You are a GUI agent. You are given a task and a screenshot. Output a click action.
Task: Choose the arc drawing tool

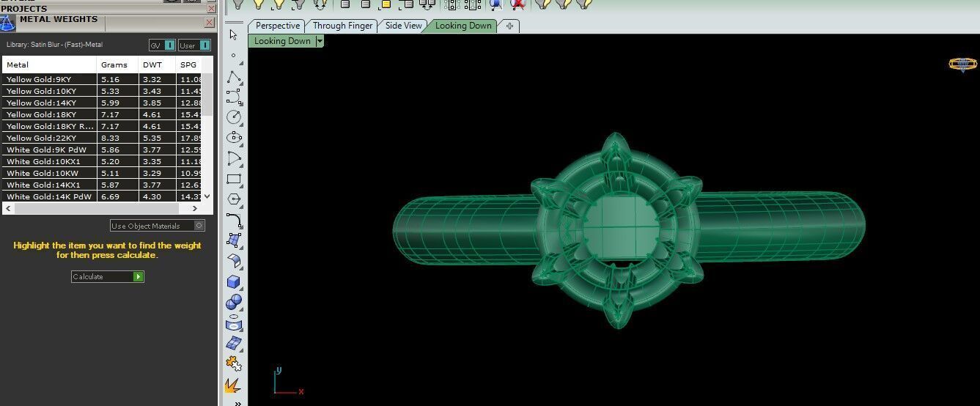233,158
